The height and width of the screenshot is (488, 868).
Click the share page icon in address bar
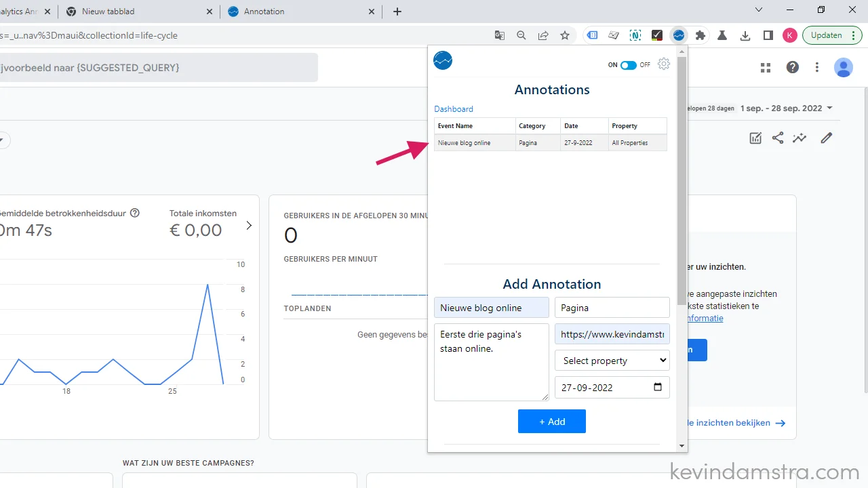543,35
